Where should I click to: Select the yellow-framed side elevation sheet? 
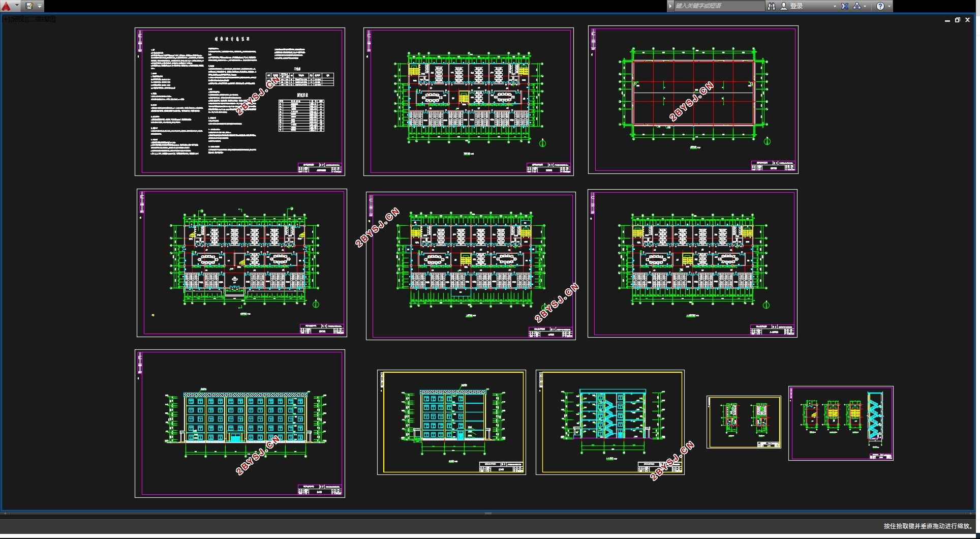[451, 423]
